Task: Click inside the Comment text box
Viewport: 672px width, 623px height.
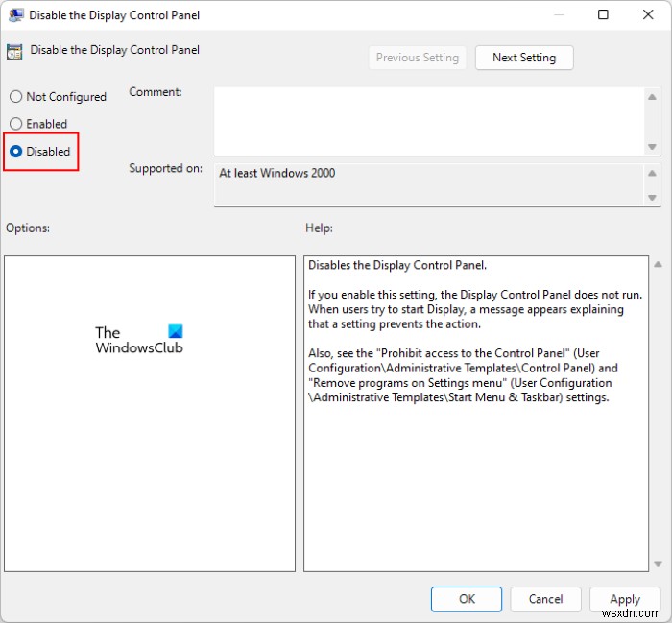Action: pos(429,121)
